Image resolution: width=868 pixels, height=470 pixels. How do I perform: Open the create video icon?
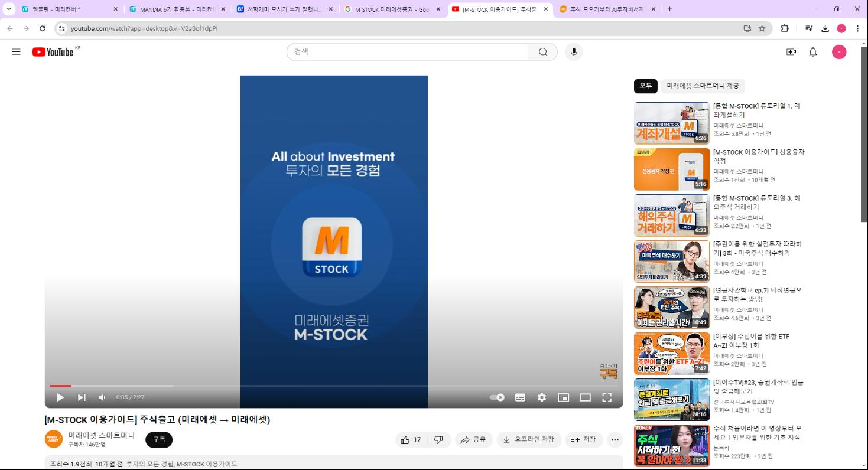(x=791, y=52)
